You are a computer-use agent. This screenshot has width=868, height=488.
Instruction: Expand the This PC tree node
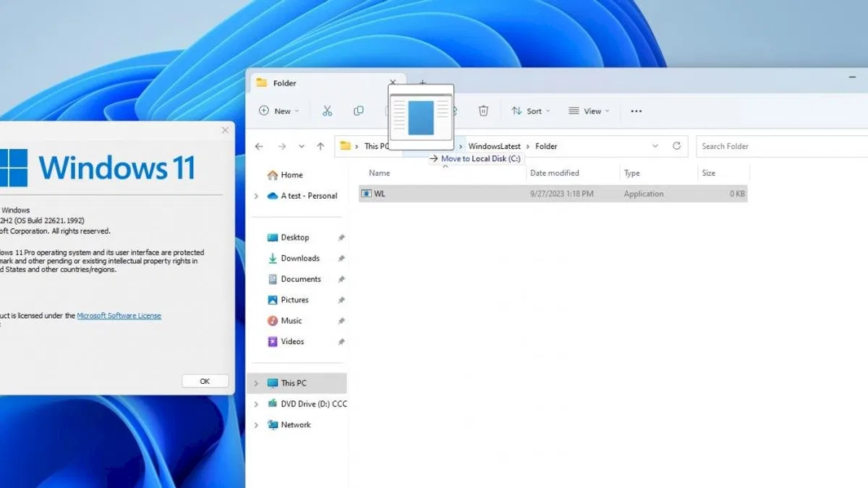256,383
